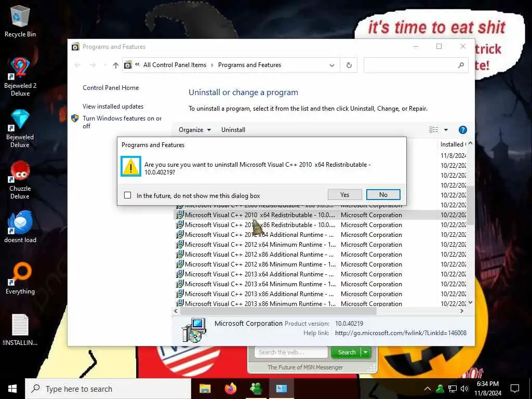
Task: Click the program list horizontal scrollbar
Action: [x=278, y=311]
